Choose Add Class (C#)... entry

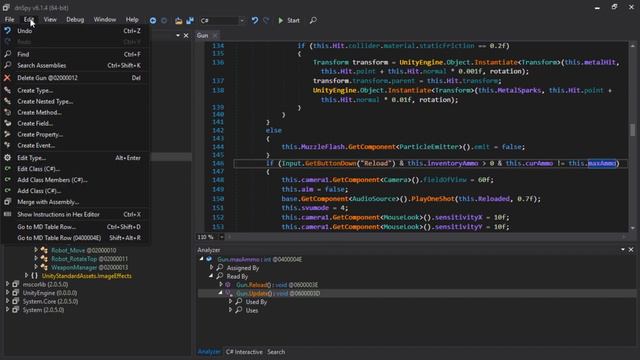pyautogui.click(x=74, y=191)
